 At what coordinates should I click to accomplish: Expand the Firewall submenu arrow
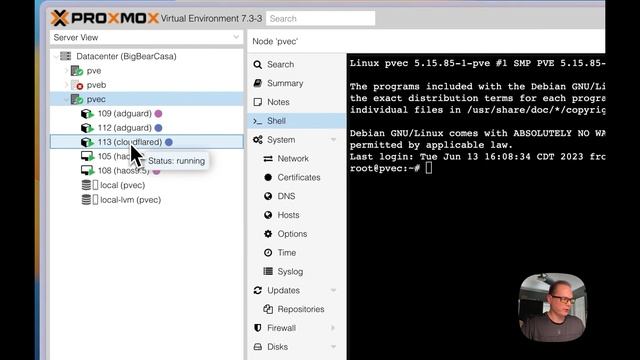(333, 328)
